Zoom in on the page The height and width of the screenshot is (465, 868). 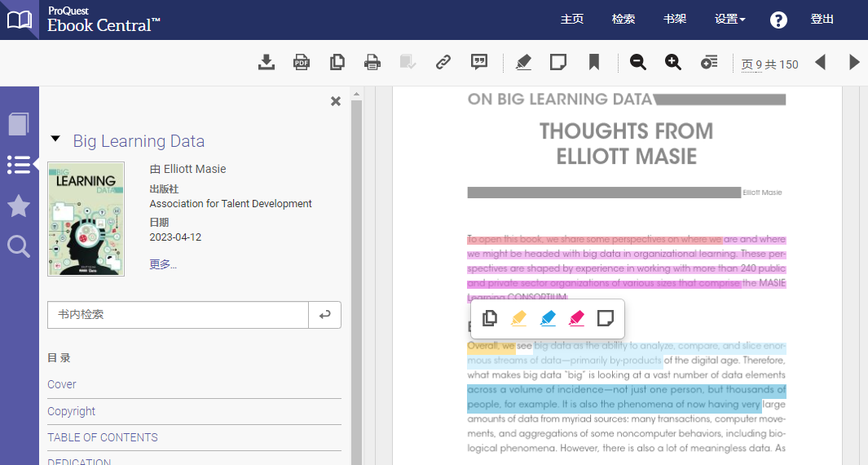click(673, 62)
